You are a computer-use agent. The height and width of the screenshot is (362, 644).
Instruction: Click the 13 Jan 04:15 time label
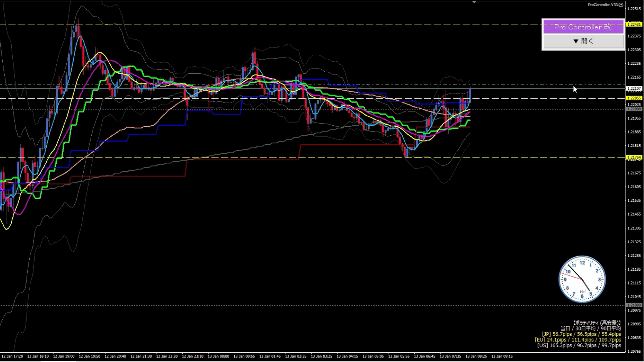click(348, 356)
